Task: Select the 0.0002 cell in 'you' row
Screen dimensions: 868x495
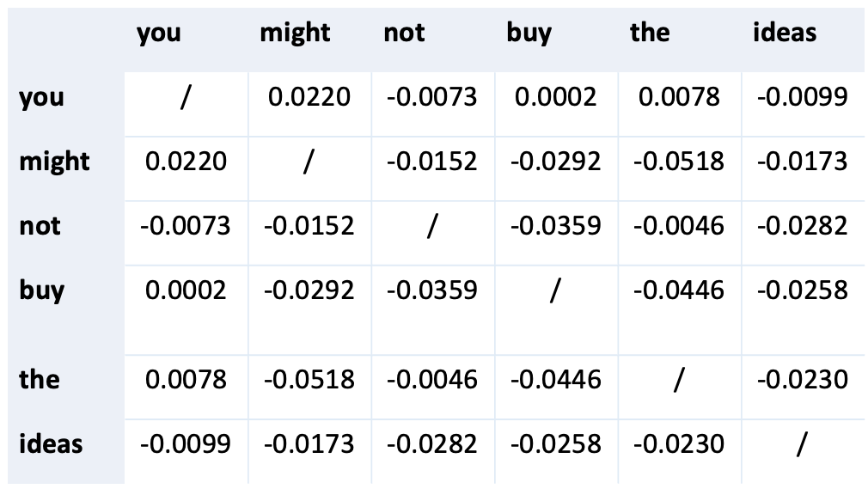Action: point(555,97)
